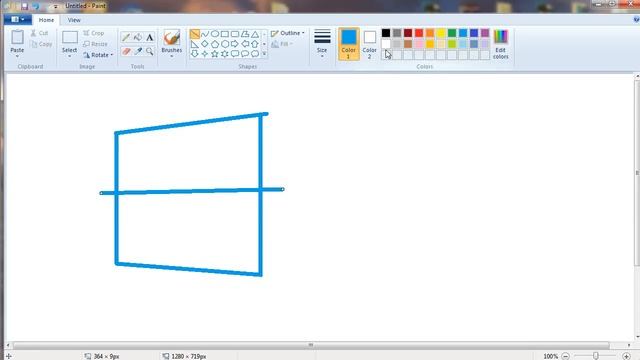Choose the Pentagon shape

(x=215, y=44)
